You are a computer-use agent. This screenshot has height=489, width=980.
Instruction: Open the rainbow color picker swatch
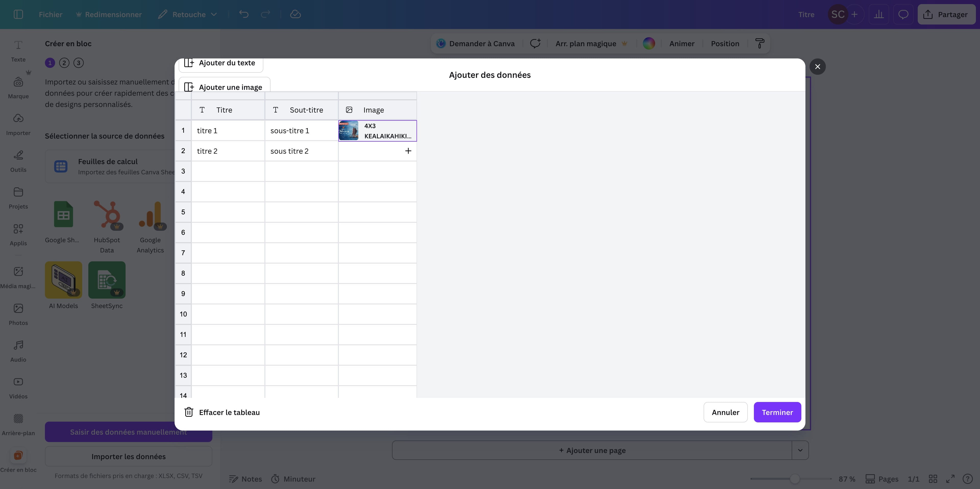(649, 44)
